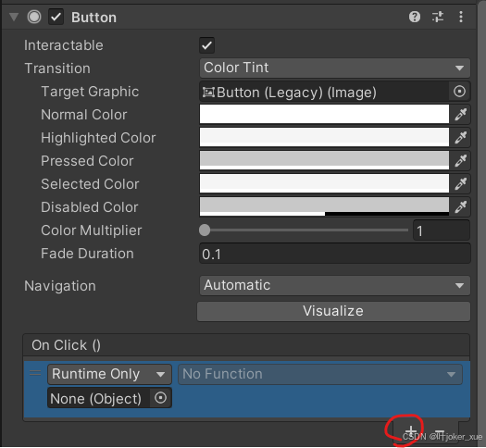Open Button component help reference icon
Viewport: 486px width, 448px height.
click(415, 17)
